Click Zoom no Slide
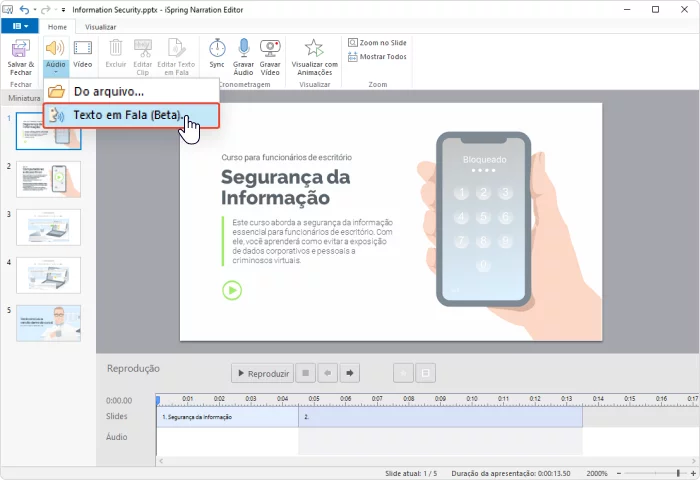The image size is (700, 480). point(377,42)
